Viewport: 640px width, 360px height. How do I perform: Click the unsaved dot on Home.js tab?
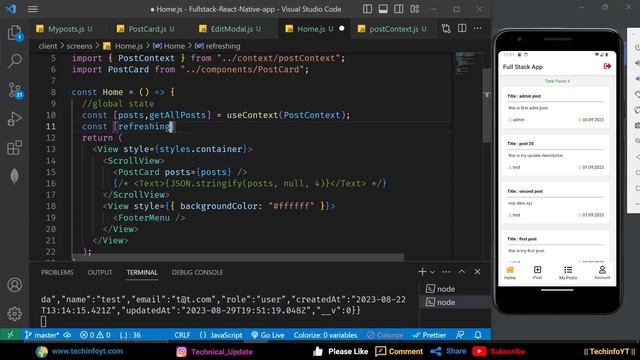tap(342, 28)
